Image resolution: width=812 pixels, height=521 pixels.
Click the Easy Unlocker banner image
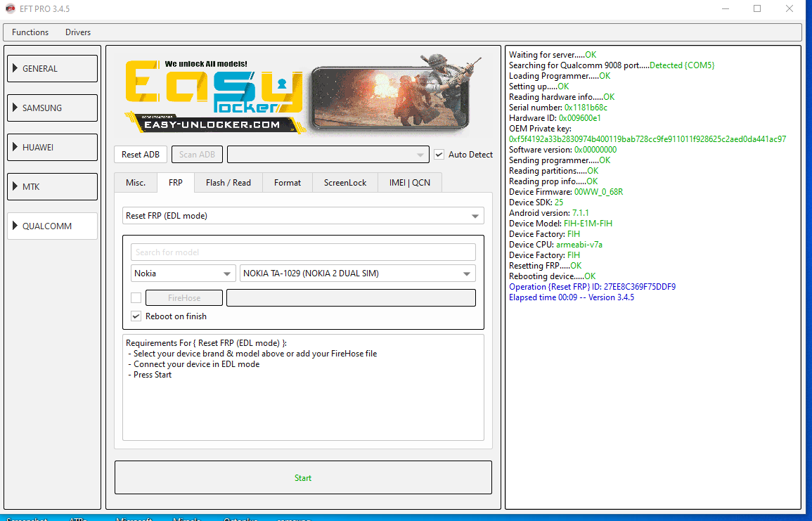(303, 95)
